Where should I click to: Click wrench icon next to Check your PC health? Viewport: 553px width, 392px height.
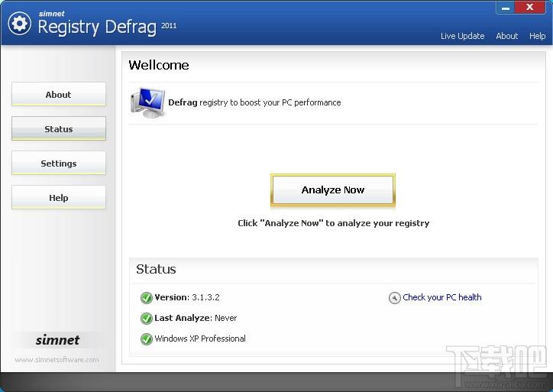point(395,298)
